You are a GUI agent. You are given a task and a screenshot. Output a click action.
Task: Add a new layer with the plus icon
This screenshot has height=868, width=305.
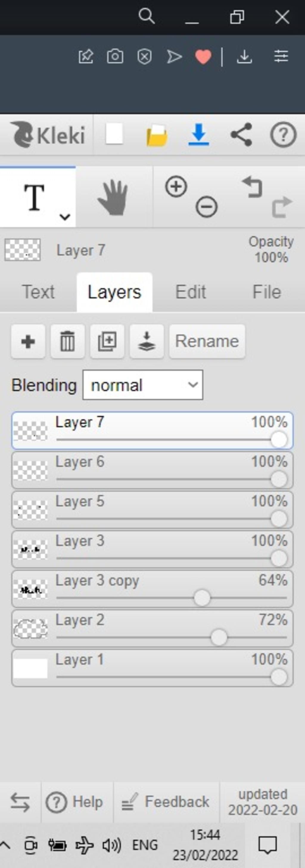click(28, 341)
